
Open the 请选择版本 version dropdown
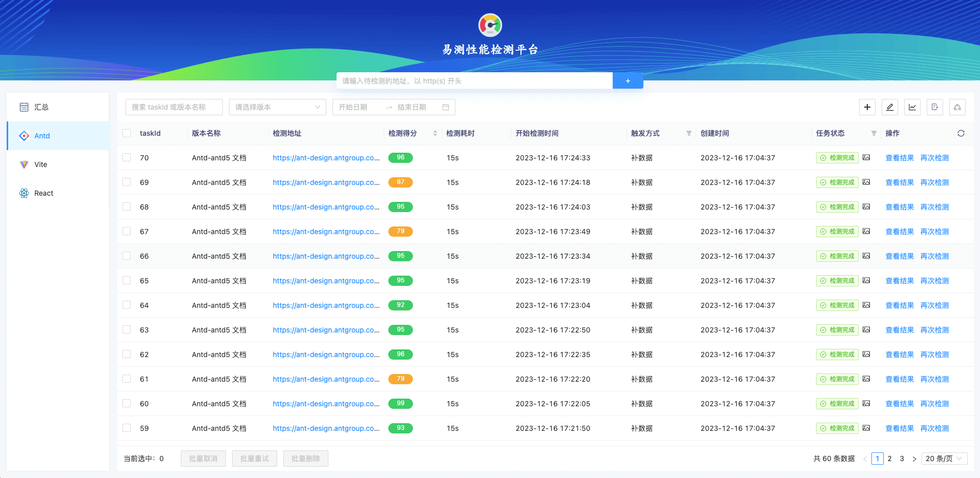pos(278,107)
